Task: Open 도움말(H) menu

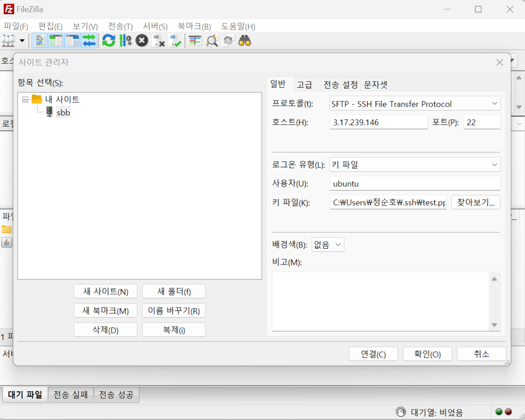Action: point(238,27)
